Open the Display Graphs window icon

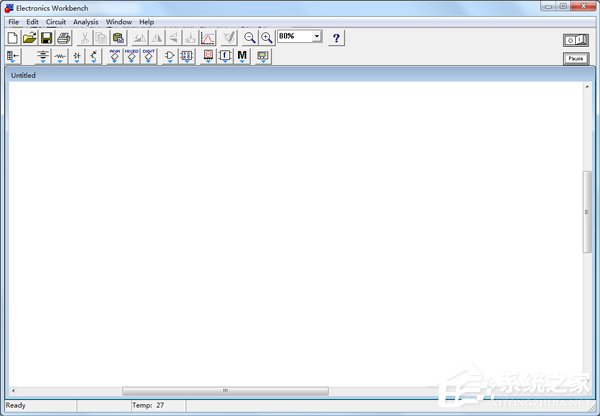click(x=208, y=38)
